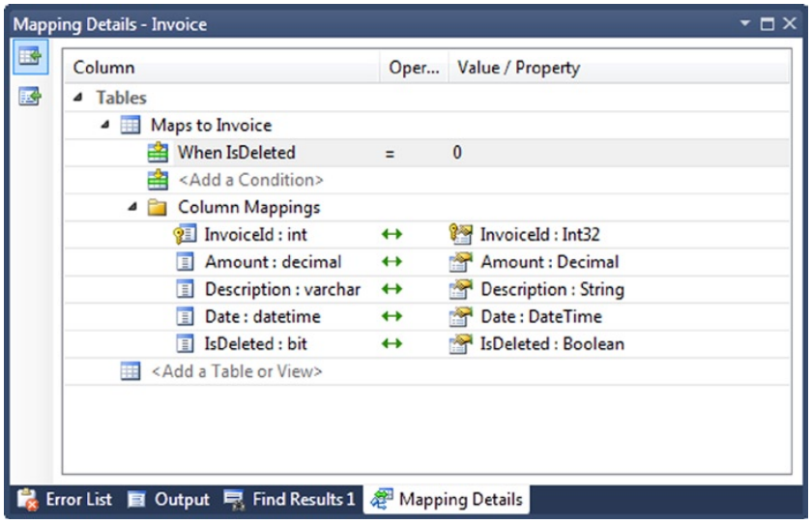
Task: Click the property icon for IsDeleted : Boolean
Action: (460, 344)
